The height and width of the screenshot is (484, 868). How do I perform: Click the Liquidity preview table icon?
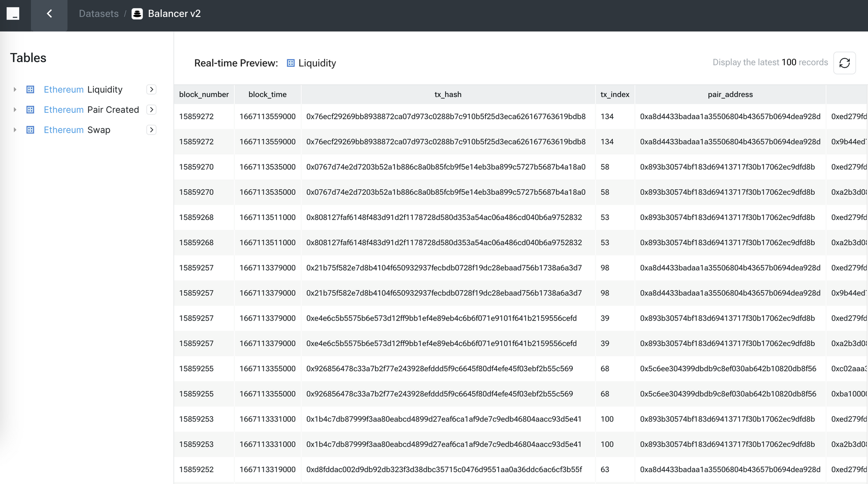[x=291, y=63]
